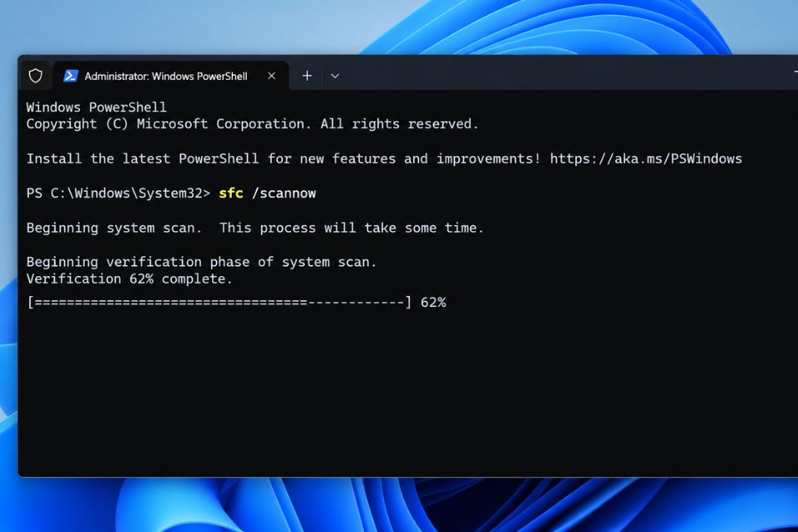Viewport: 798px width, 532px height.
Task: Click the PowerShell icon on the tab
Action: coord(70,76)
